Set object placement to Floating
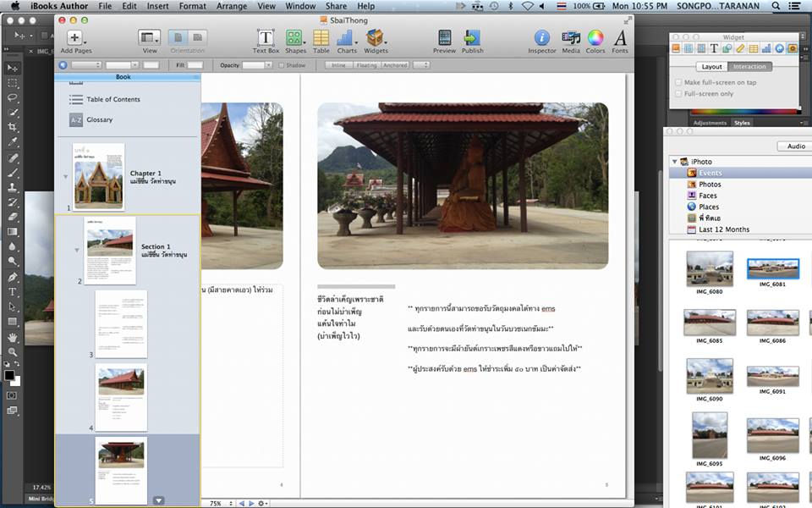 tap(366, 65)
